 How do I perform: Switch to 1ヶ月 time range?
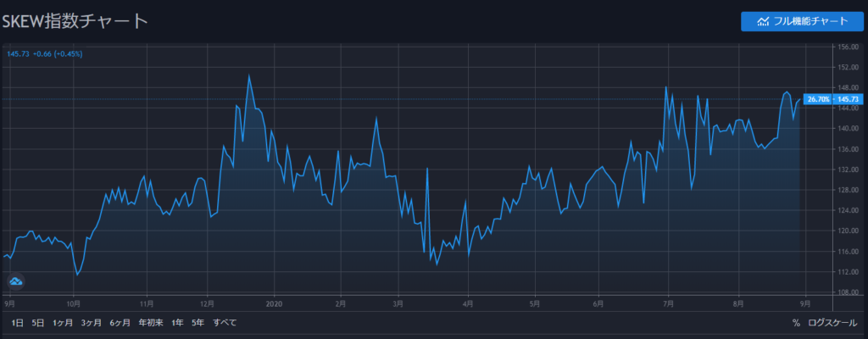click(x=63, y=322)
